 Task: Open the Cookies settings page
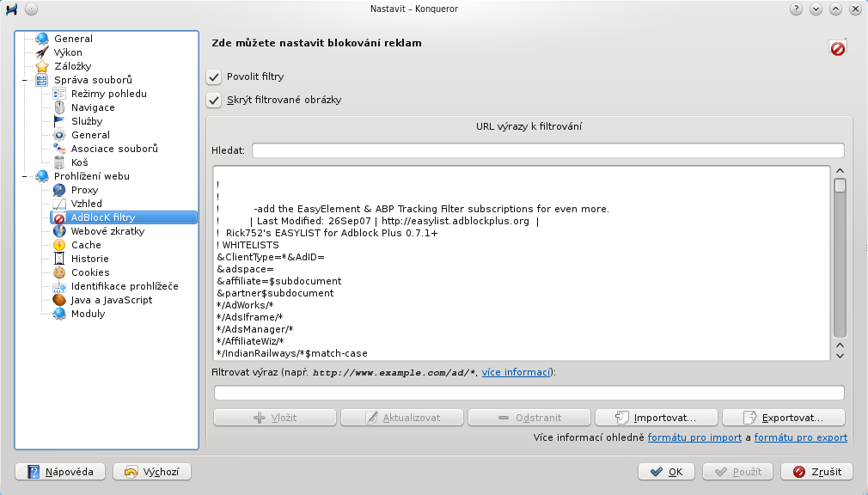tap(90, 272)
